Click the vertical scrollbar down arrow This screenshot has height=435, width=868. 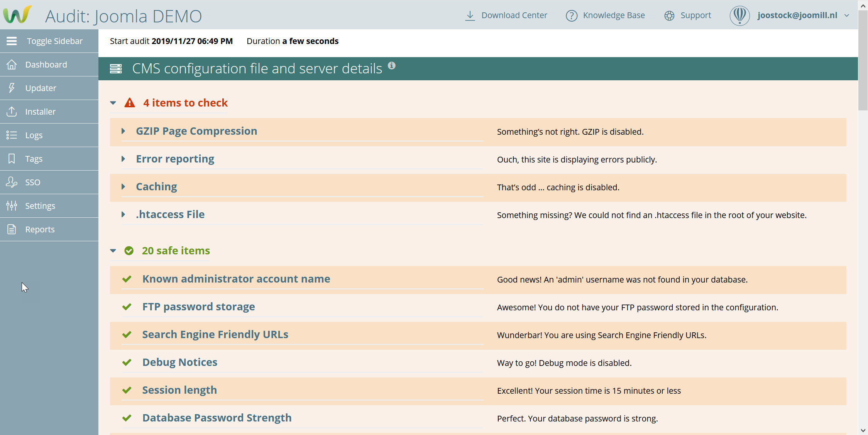[863, 430]
